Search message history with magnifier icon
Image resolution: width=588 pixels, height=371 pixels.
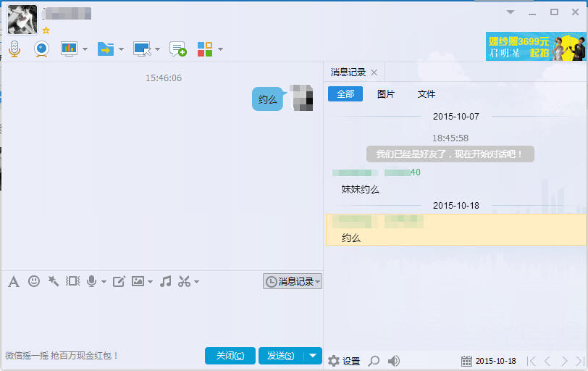tap(374, 361)
